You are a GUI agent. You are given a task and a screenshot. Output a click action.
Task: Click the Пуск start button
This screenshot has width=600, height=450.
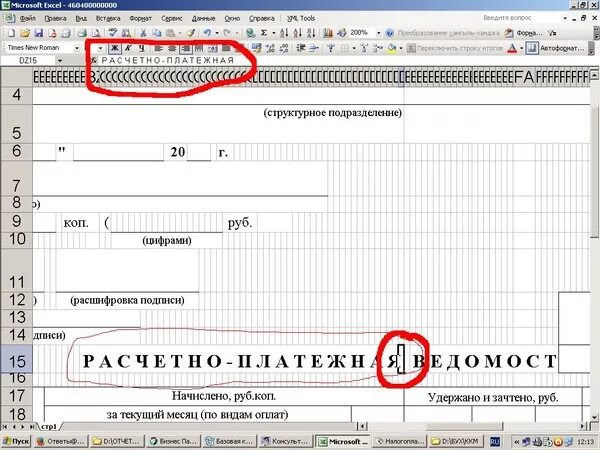coord(16,441)
